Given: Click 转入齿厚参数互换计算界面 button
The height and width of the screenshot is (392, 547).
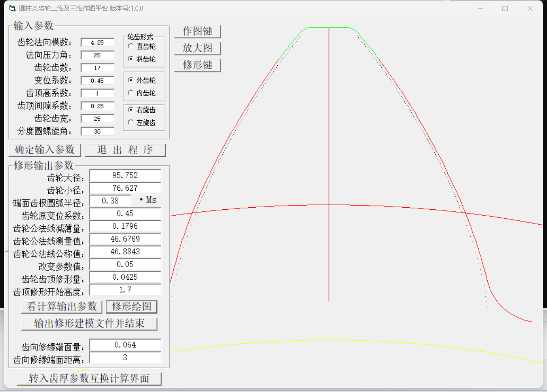Looking at the screenshot, I should click(x=89, y=378).
